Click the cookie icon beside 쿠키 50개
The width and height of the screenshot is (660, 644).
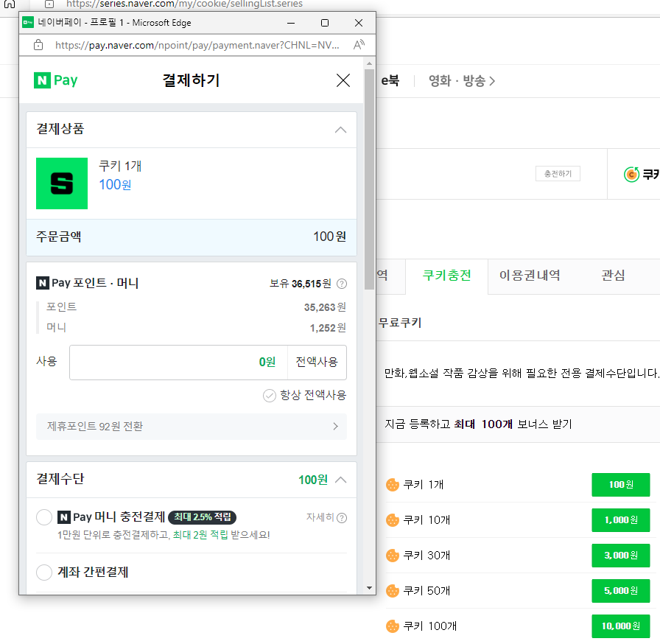(393, 591)
